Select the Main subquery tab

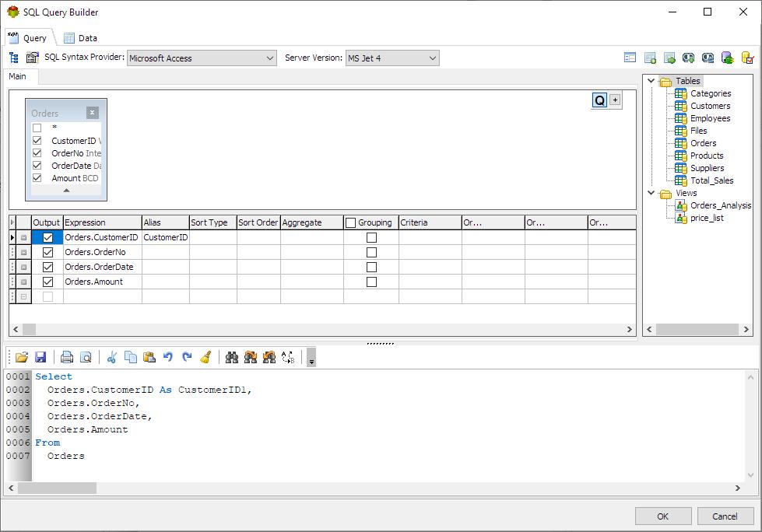[x=17, y=76]
